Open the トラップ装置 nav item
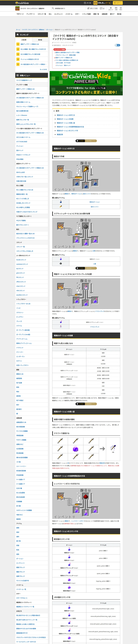This screenshot has width=138, height=644. click(x=86, y=14)
